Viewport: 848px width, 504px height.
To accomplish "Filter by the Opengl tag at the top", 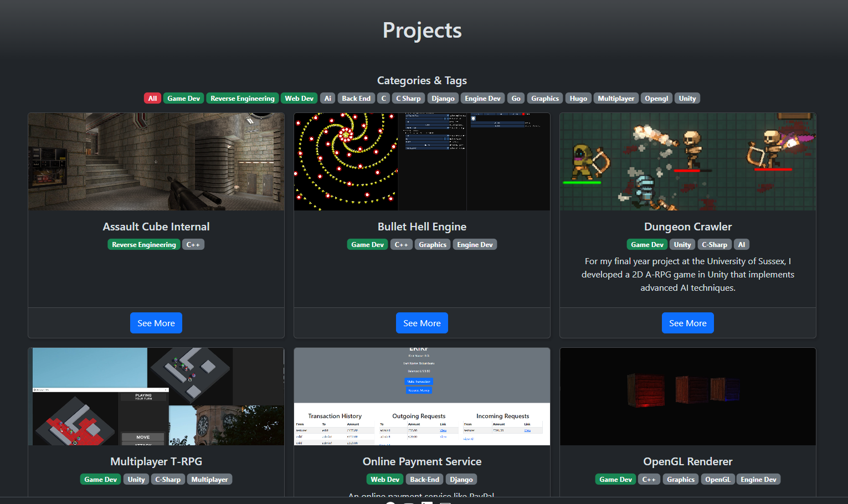I will (656, 98).
